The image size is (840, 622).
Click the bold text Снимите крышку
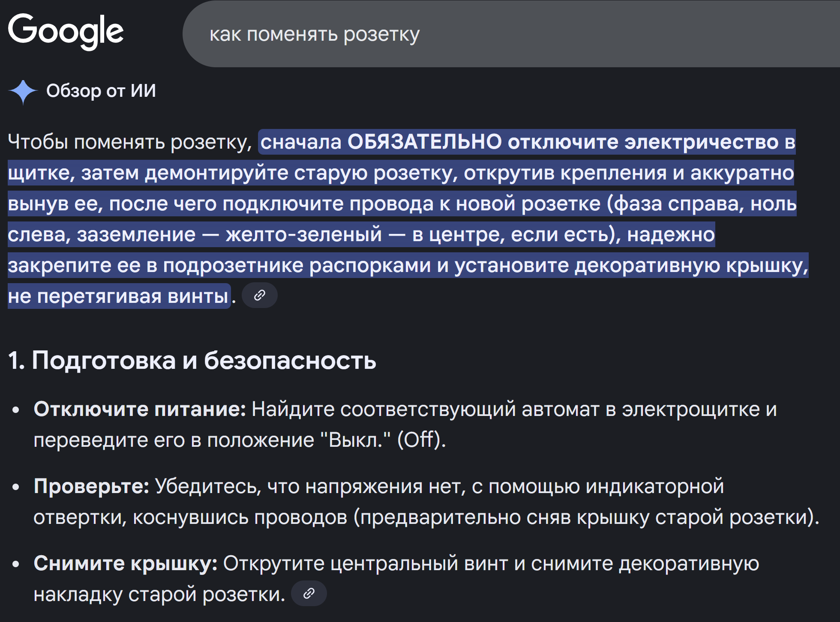click(x=124, y=564)
